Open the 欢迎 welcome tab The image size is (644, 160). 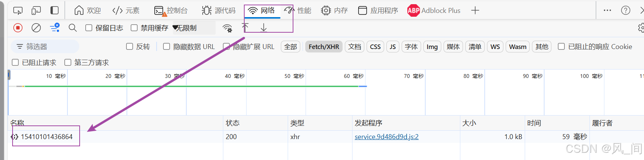tap(88, 10)
